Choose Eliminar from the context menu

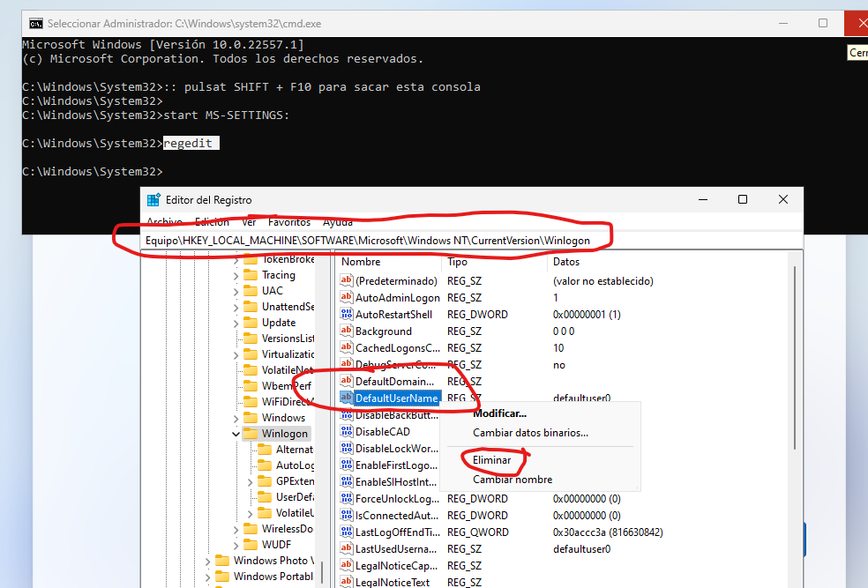pyautogui.click(x=491, y=459)
